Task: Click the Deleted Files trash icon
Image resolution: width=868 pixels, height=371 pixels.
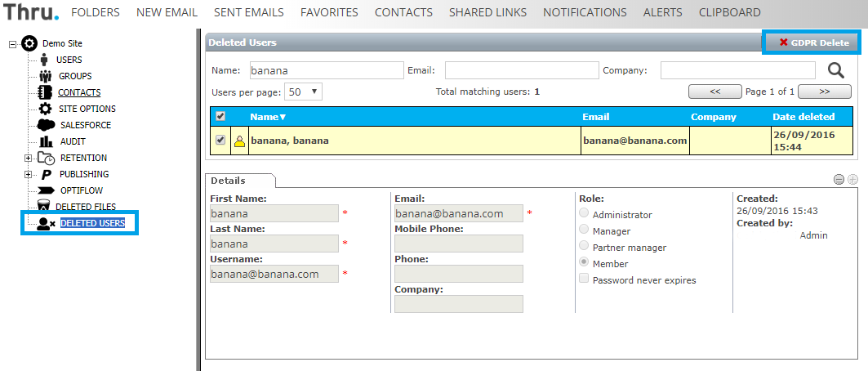Action: point(46,207)
